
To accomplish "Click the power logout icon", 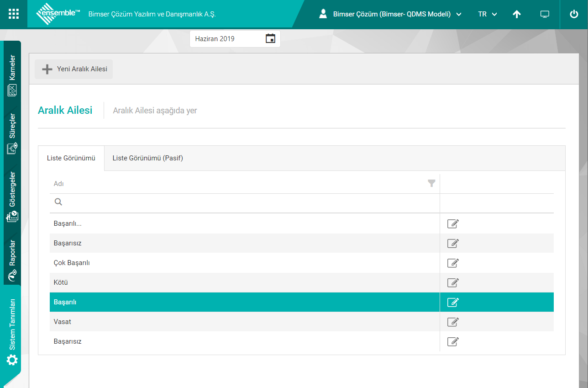I will [x=574, y=14].
